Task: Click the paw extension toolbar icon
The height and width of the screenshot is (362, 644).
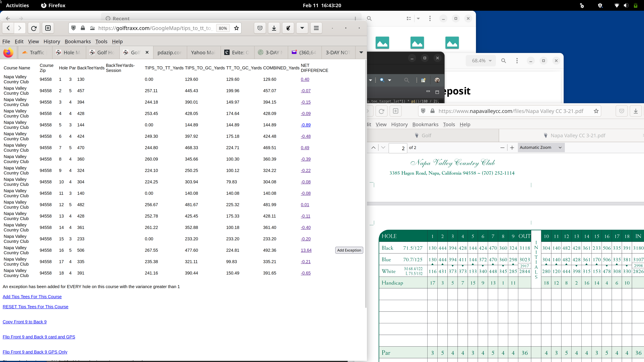Action: point(288,28)
